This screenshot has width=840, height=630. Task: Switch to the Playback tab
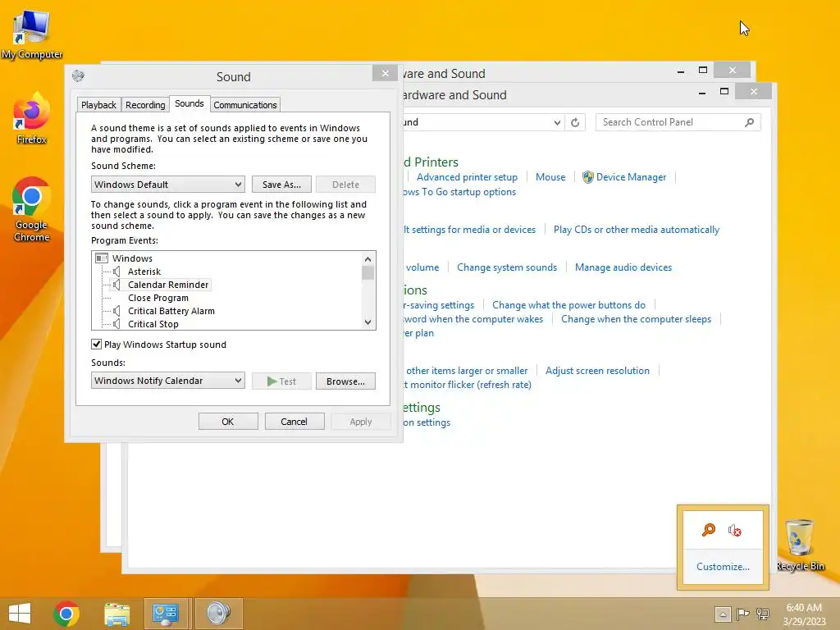point(98,104)
